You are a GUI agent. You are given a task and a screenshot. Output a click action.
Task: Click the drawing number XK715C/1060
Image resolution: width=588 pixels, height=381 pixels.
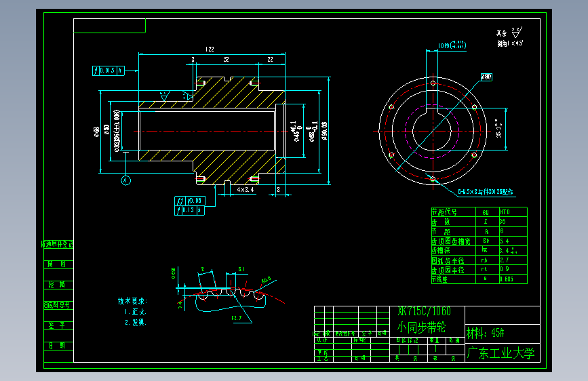(424, 311)
